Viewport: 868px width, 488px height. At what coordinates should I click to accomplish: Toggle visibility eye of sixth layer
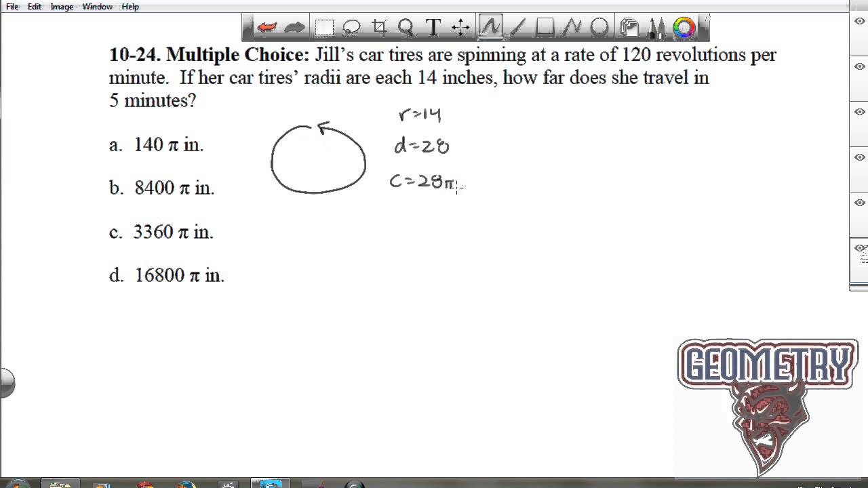[x=860, y=248]
